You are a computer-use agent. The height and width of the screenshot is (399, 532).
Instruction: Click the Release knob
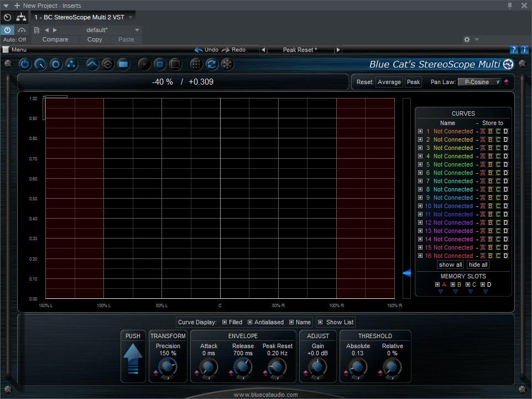(242, 367)
